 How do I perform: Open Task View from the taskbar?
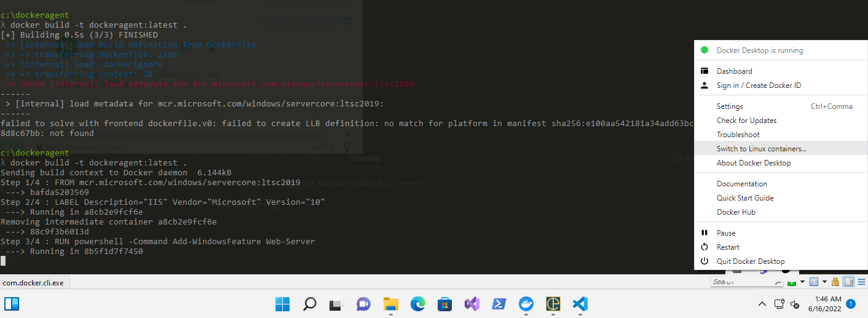pyautogui.click(x=336, y=304)
